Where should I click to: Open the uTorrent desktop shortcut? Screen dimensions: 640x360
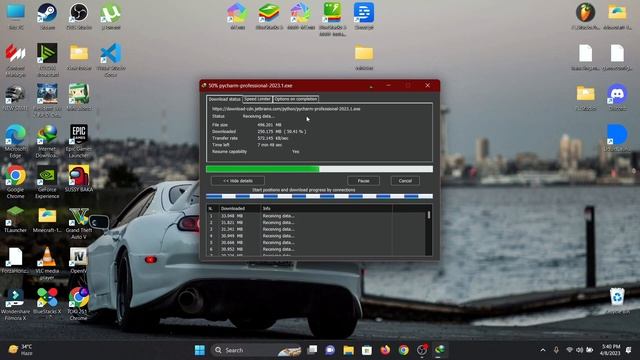111,16
